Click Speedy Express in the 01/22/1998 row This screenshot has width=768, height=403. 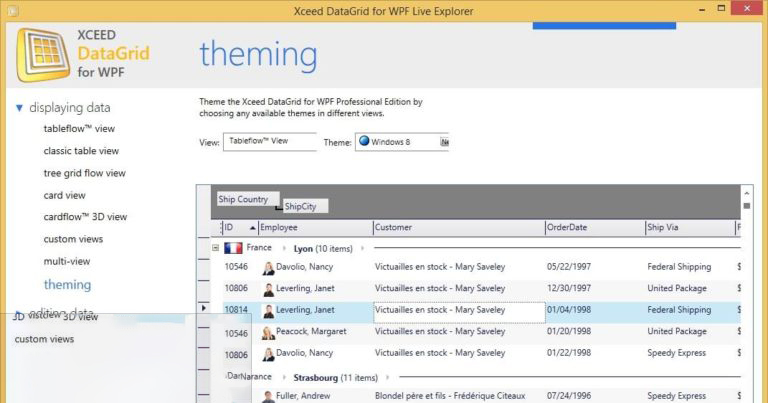676,353
